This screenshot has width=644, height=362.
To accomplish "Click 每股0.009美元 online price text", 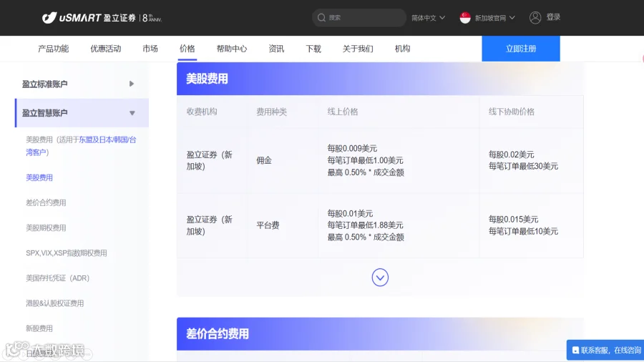I will coord(352,148).
